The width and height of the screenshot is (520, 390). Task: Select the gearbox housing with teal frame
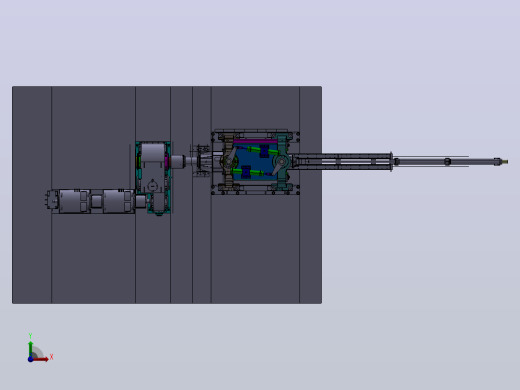point(153,177)
